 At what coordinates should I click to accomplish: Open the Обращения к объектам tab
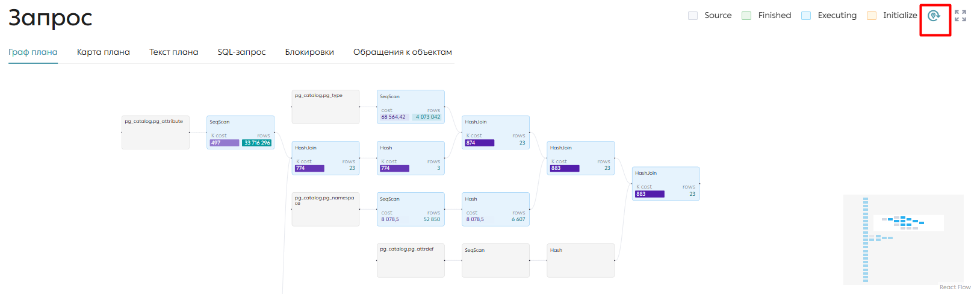pos(403,52)
